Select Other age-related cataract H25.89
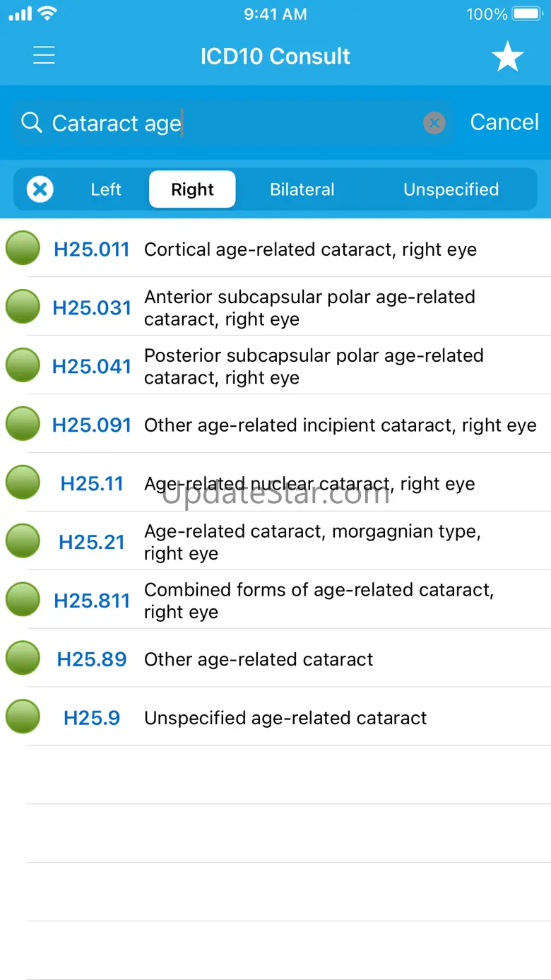This screenshot has height=980, width=551. point(259,659)
